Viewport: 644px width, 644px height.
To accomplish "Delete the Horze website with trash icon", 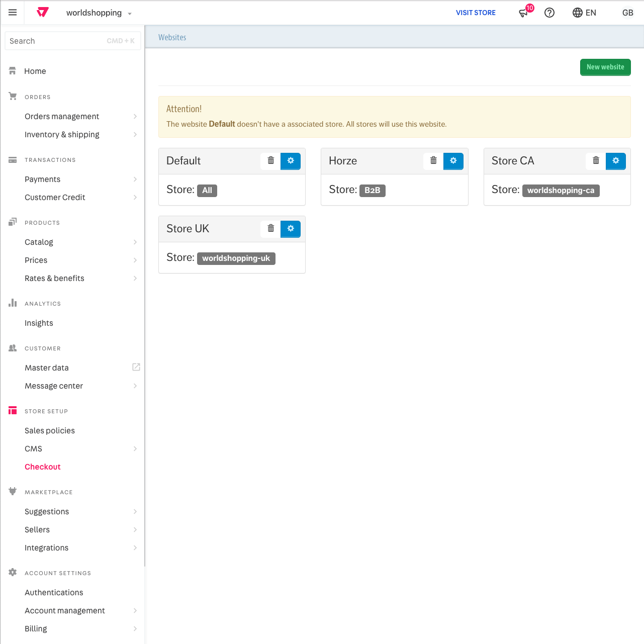I will point(433,161).
